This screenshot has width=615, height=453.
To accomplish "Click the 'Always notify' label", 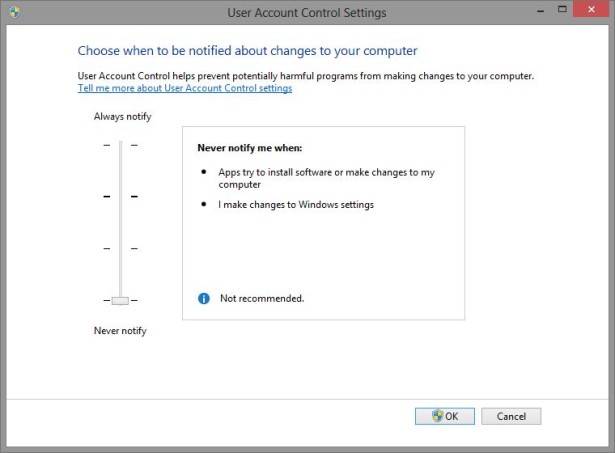I will tap(122, 116).
